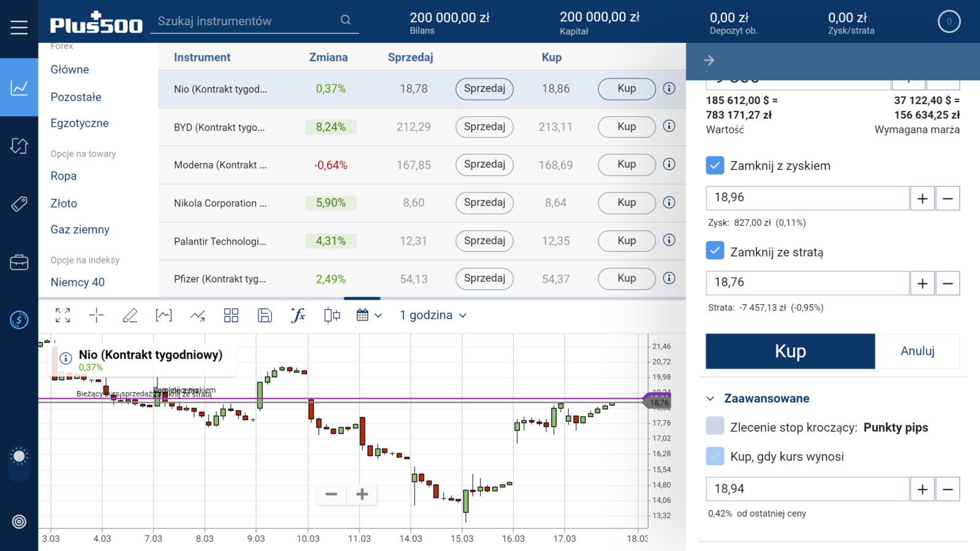
Task: Open info icon for Nio row
Action: [669, 88]
